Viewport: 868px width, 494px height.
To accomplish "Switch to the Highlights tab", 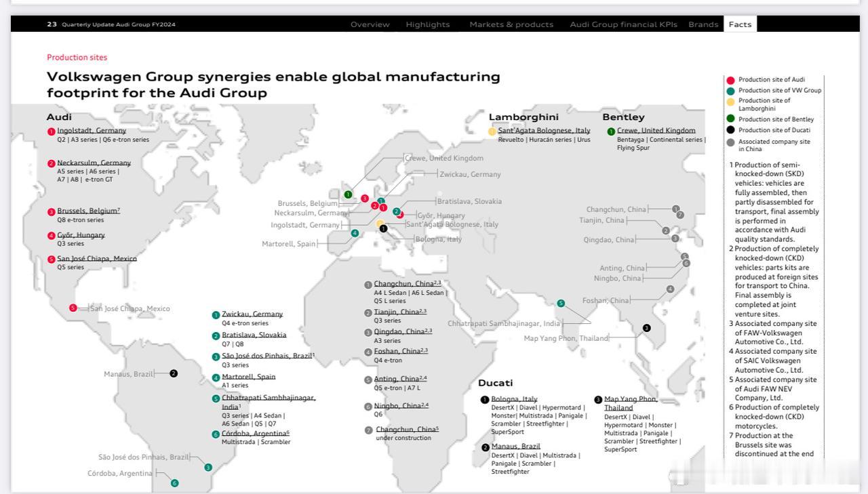I will [428, 24].
